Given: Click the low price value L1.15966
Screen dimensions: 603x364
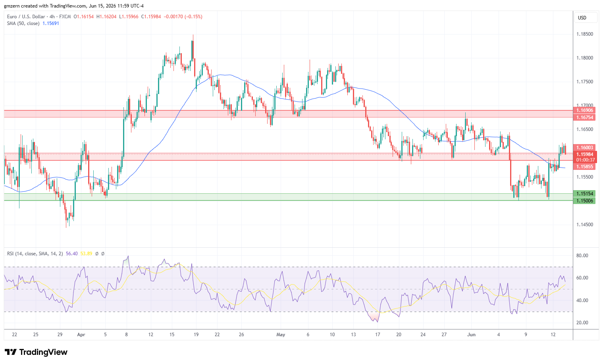Looking at the screenshot, I should [129, 17].
